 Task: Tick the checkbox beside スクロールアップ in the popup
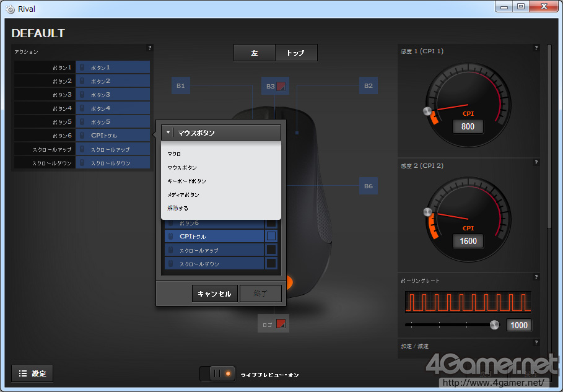[271, 250]
